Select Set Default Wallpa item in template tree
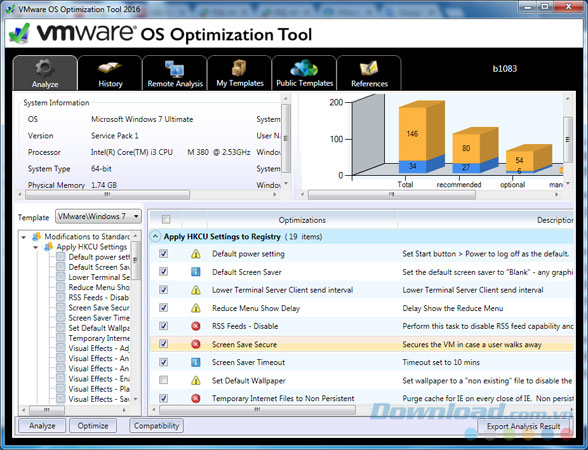This screenshot has height=450, width=588. [x=99, y=328]
